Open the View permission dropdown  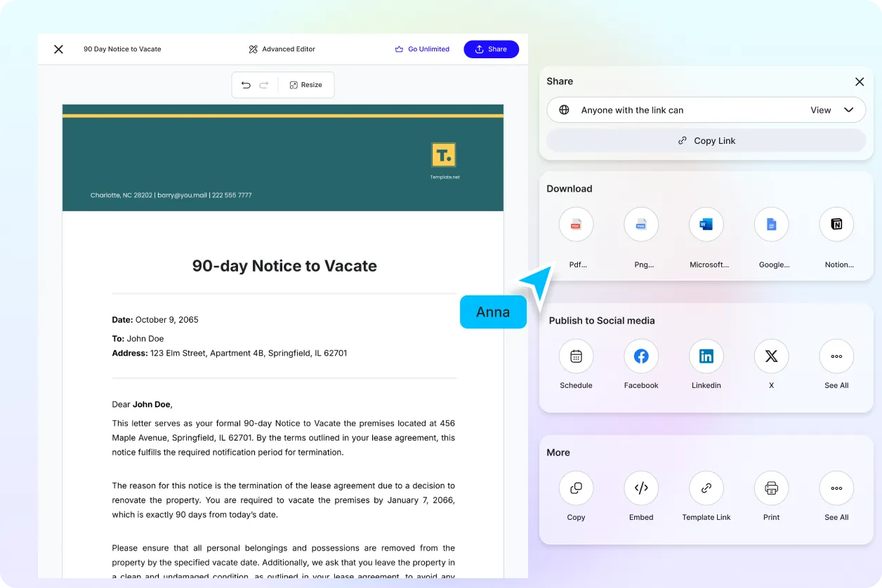click(831, 110)
